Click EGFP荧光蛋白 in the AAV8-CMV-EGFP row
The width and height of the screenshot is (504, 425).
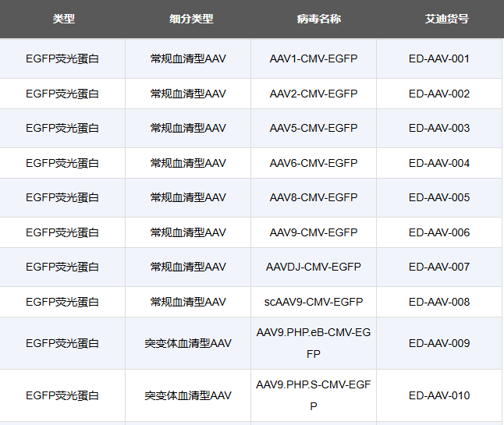62,197
